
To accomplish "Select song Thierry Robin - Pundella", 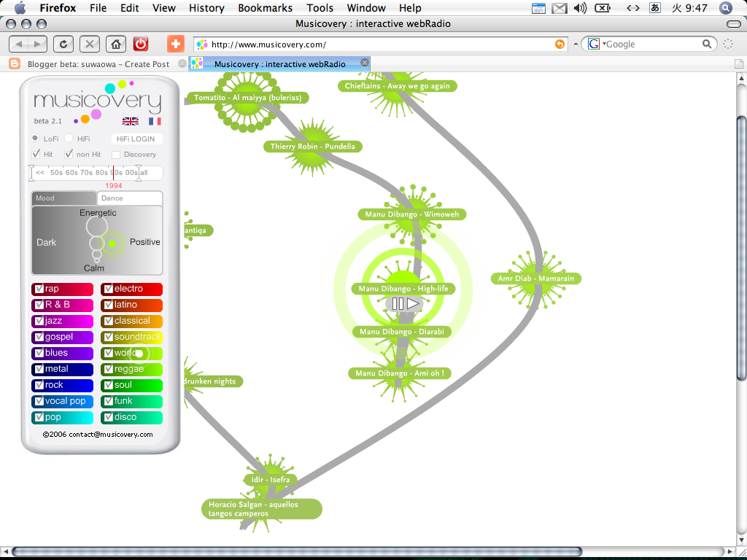I will click(x=312, y=146).
